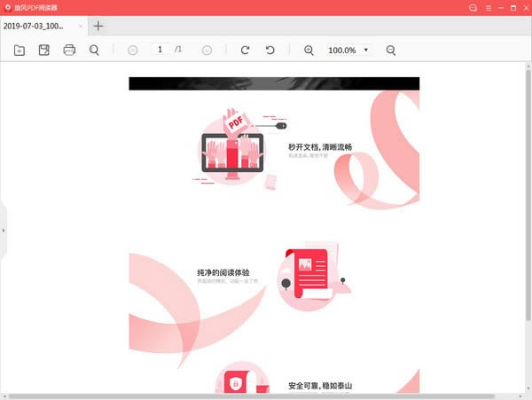Close the 2019-07-03_100 tab
This screenshot has height=400, width=532.
tap(82, 26)
